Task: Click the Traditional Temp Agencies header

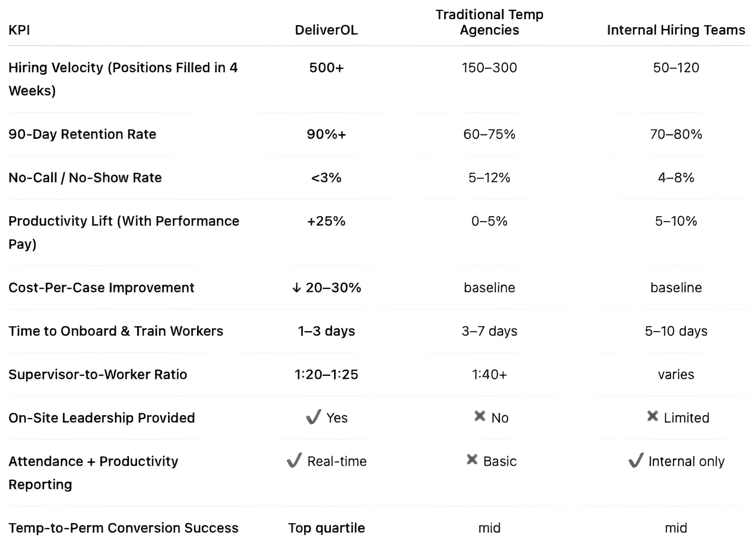Action: 489,22
